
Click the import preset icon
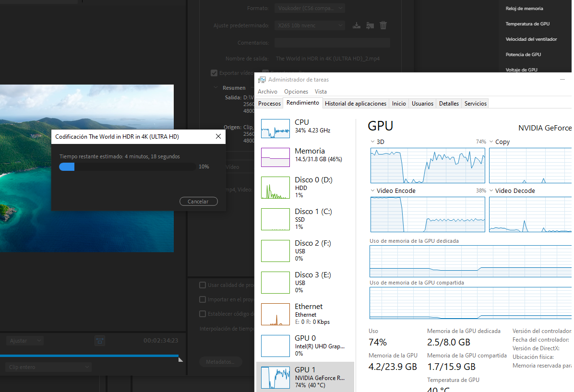[x=370, y=25]
